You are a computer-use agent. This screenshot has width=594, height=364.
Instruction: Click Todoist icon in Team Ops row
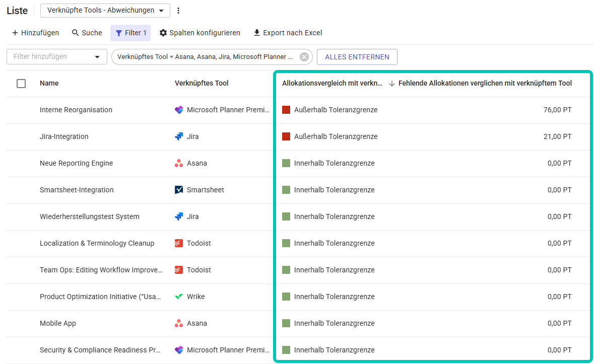click(x=179, y=270)
